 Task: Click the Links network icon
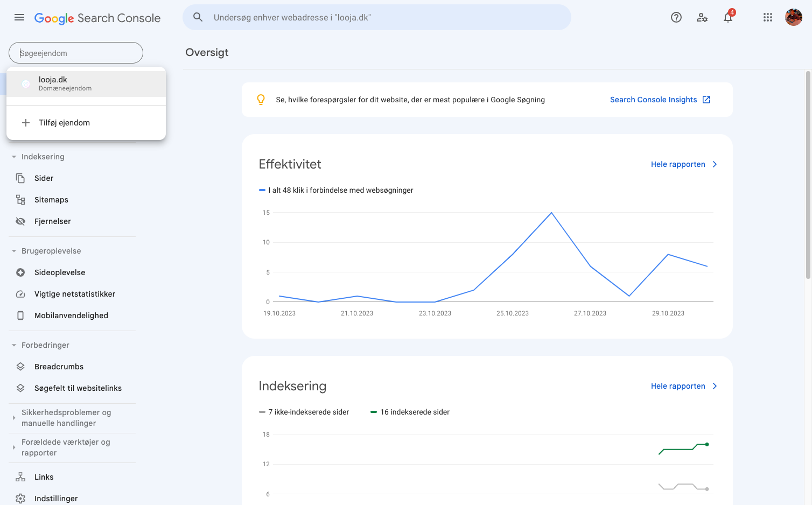click(x=20, y=477)
